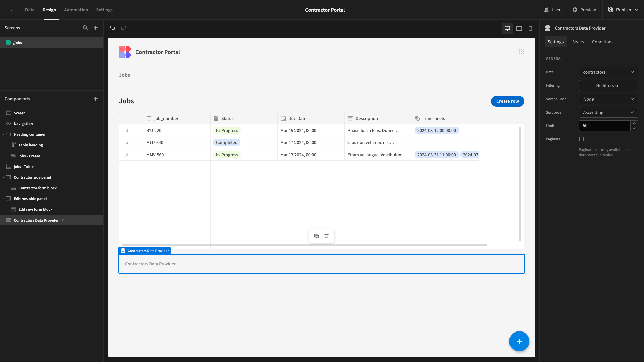
Task: Select the Navigation component
Action: click(x=52, y=123)
